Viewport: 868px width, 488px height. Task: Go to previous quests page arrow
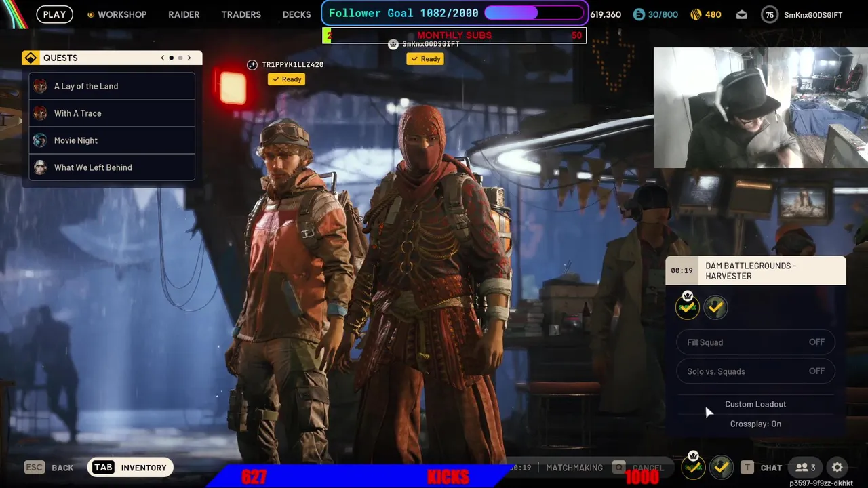click(163, 58)
